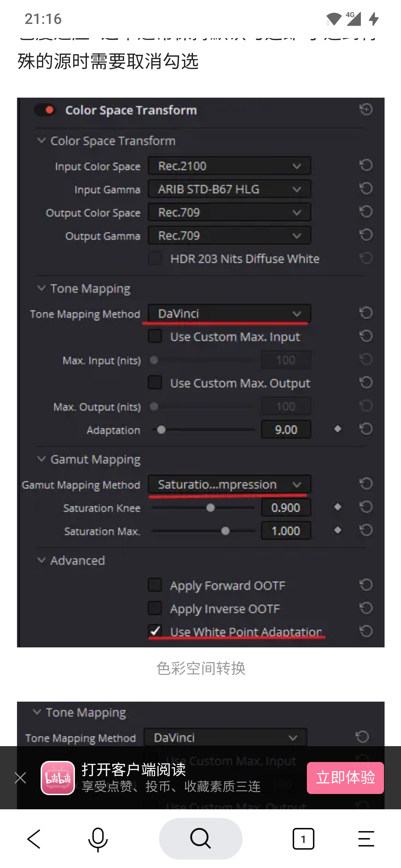Image resolution: width=401 pixels, height=868 pixels.
Task: Dismiss the bilibili app banner
Action: click(20, 778)
